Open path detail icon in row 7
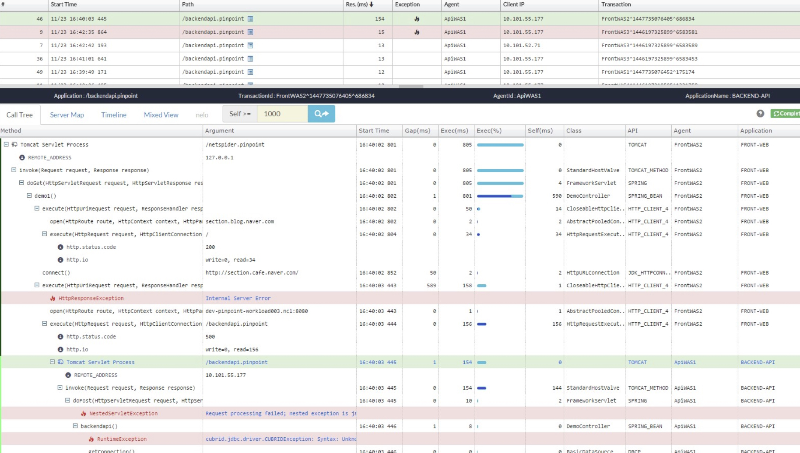The image size is (800, 453). click(x=251, y=45)
